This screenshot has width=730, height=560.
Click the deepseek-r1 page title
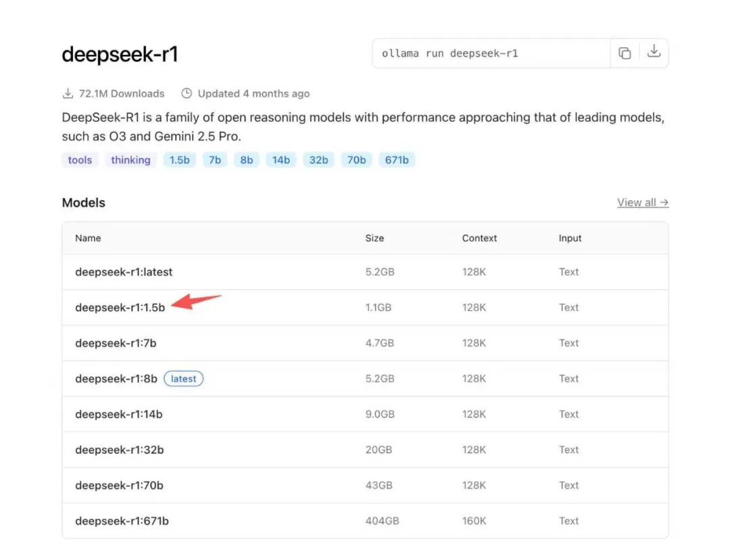[120, 55]
